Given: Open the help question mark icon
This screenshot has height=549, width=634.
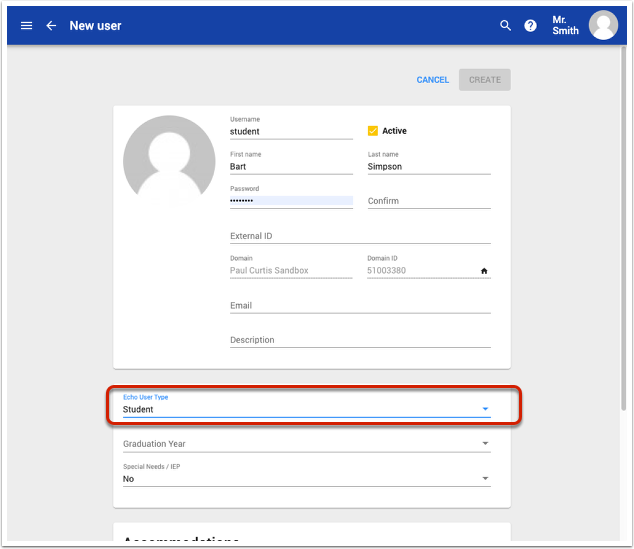Looking at the screenshot, I should [x=531, y=26].
